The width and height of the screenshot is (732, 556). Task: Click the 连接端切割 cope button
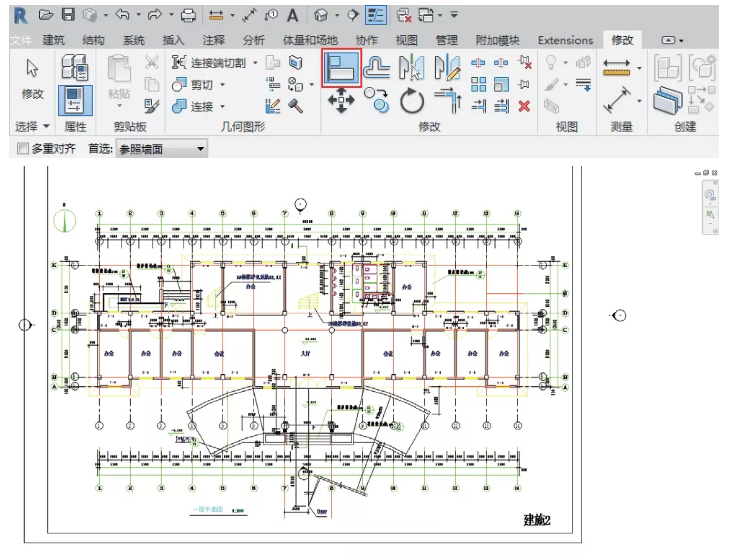pyautogui.click(x=210, y=63)
